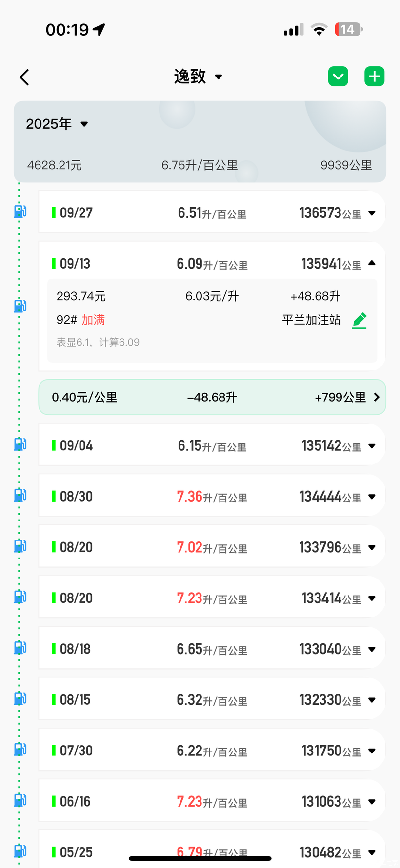Collapse the 09/13 record details
Image resolution: width=400 pixels, height=868 pixels.
pos(372,263)
